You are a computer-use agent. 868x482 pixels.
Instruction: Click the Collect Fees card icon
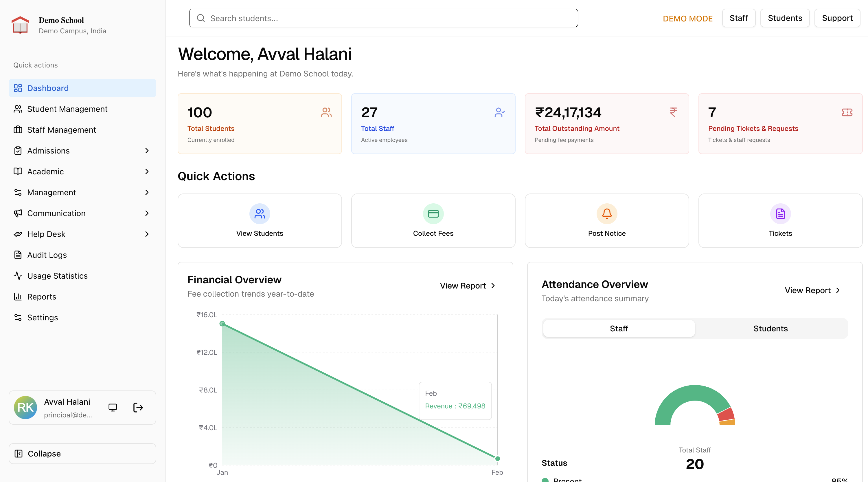433,214
